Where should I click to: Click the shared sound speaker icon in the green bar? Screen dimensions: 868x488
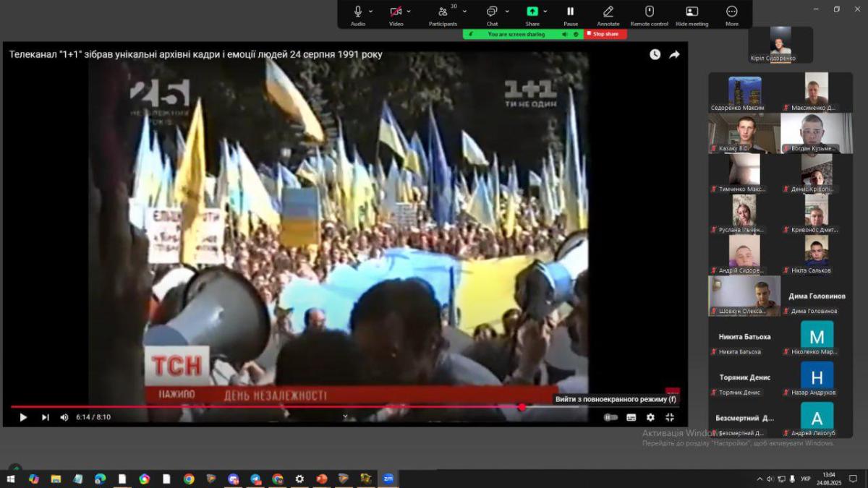click(566, 34)
